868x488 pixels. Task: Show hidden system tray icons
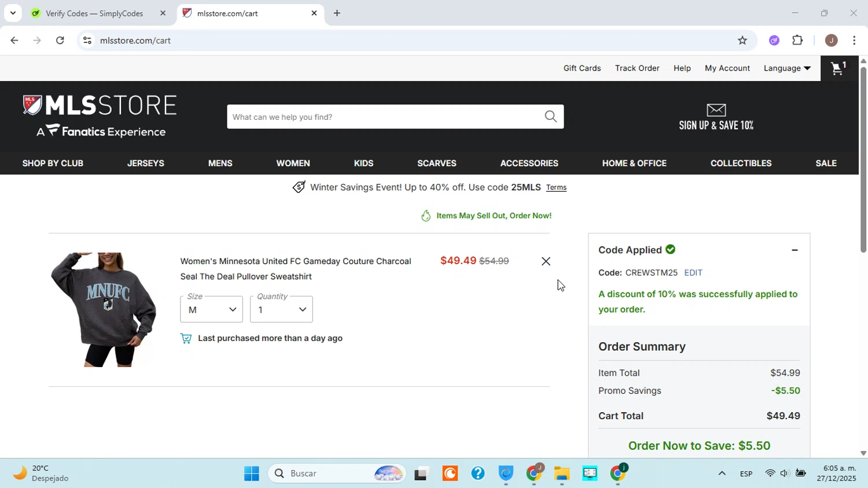pos(722,474)
